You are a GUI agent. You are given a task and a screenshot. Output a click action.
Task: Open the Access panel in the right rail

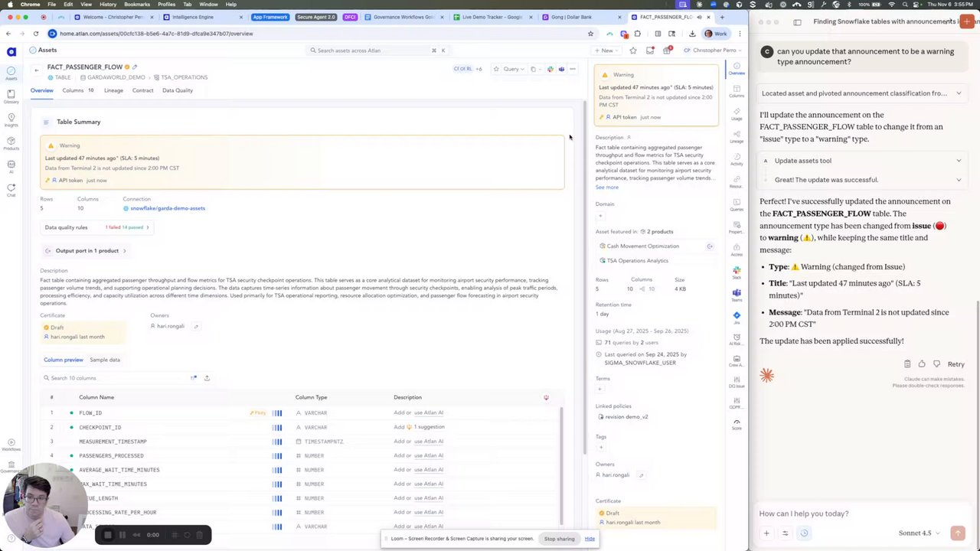(x=737, y=250)
